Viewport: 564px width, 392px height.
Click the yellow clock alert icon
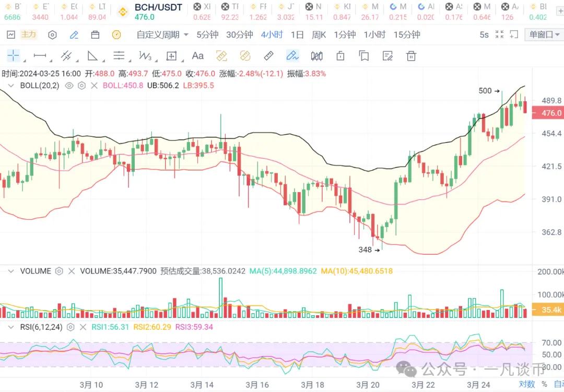[x=116, y=35]
